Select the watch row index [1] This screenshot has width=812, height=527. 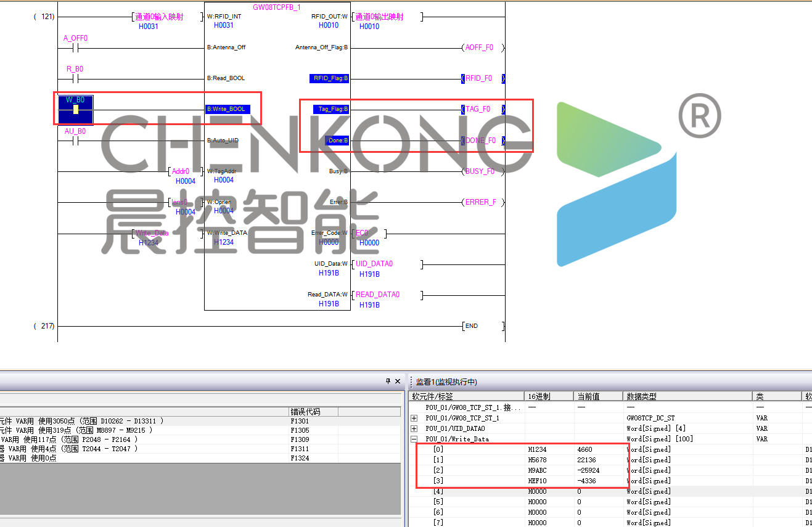438,460
